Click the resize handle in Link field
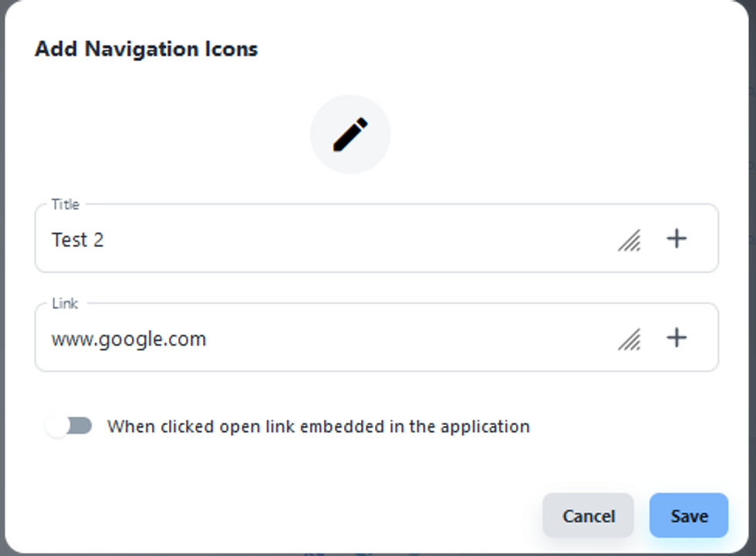Image resolution: width=756 pixels, height=556 pixels. 629,340
